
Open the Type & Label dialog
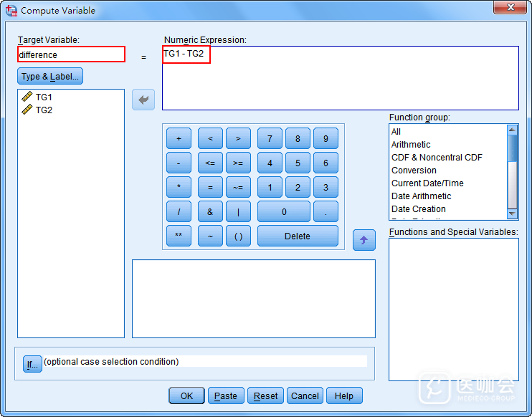pos(50,76)
